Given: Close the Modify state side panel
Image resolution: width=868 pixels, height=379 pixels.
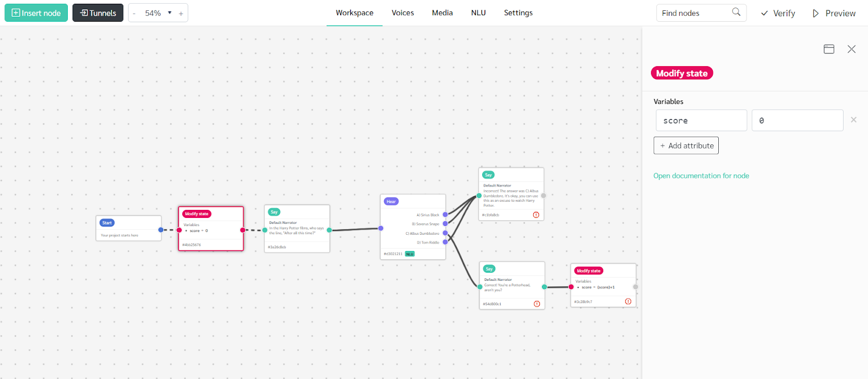Looking at the screenshot, I should pos(852,49).
